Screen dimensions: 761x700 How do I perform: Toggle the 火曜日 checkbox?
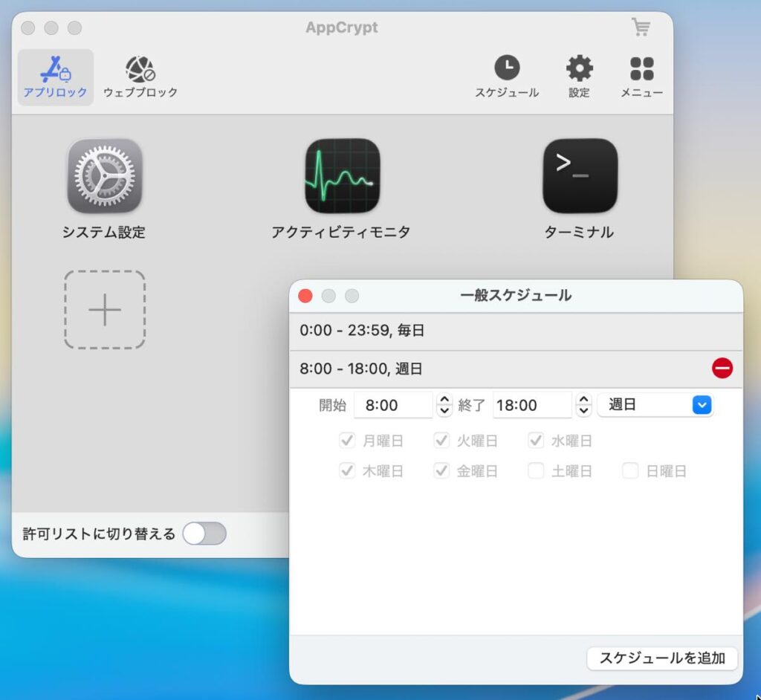[441, 441]
